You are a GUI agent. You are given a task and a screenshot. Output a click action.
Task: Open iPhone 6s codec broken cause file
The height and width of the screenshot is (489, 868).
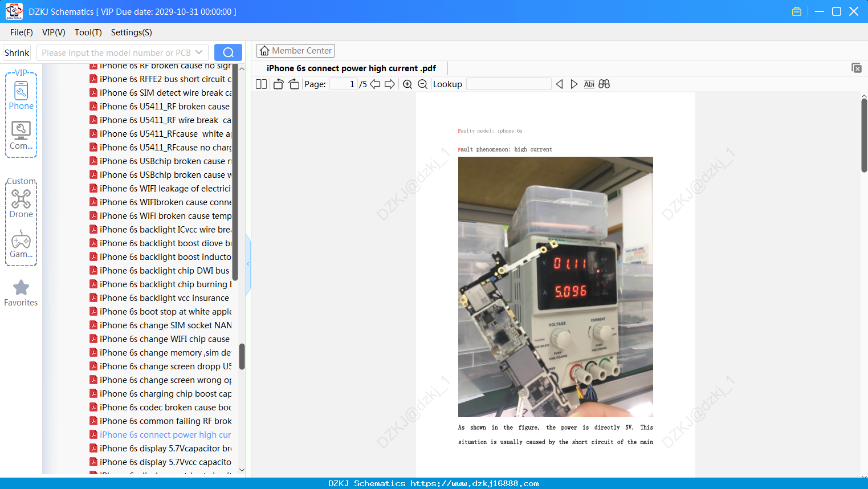(165, 407)
